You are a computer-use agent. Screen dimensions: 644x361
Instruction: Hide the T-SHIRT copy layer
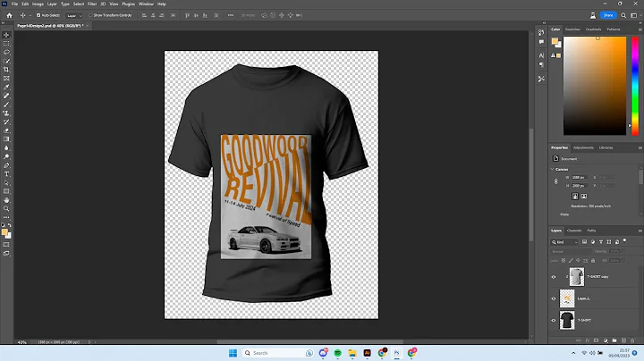tap(554, 277)
